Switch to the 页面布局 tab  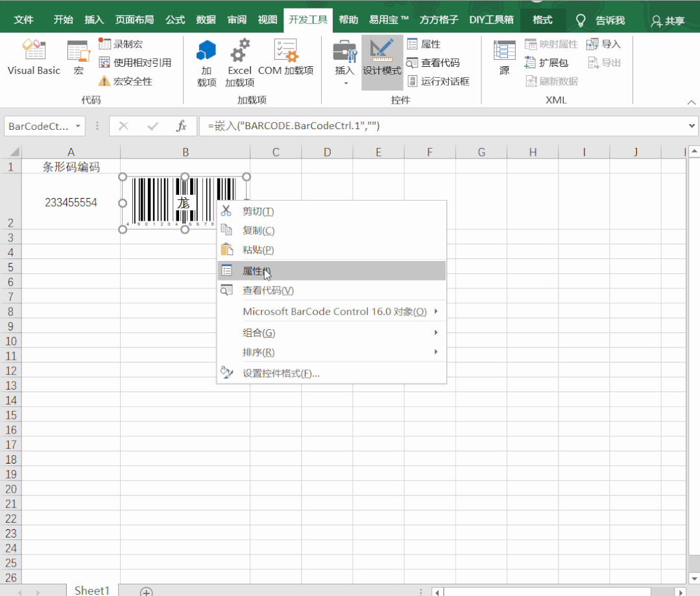(x=134, y=20)
